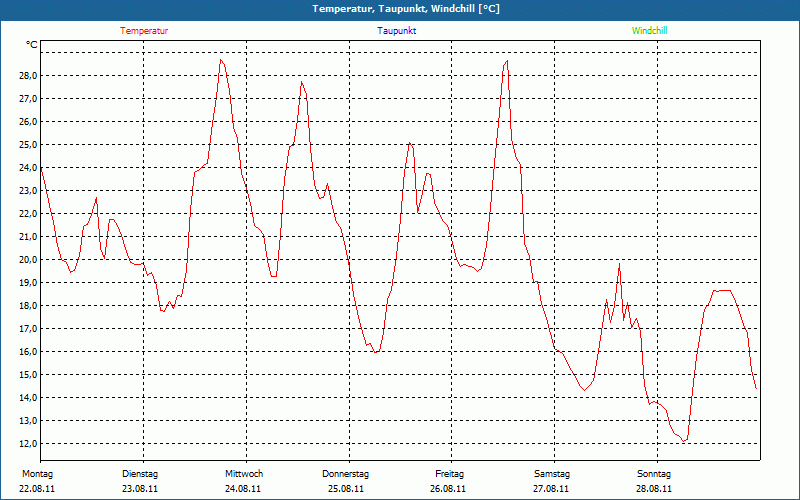
Task: Click the 24,0 y-axis value
Action: 29,167
